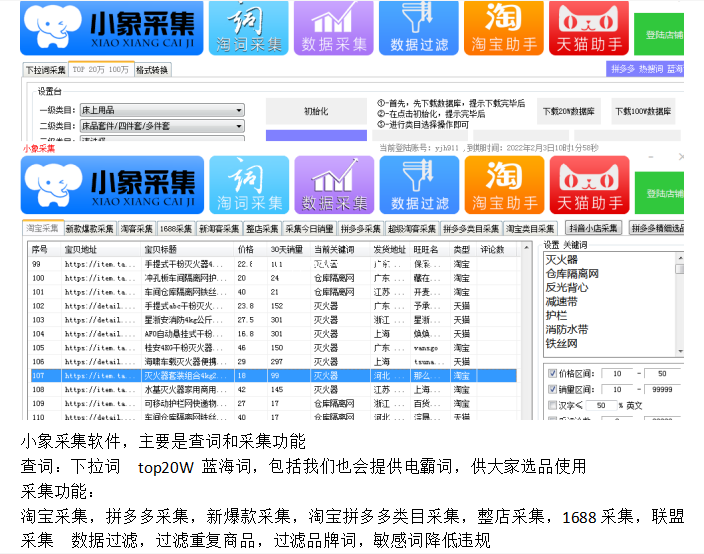Select keyword 减速带 in keyword list

pos(562,301)
